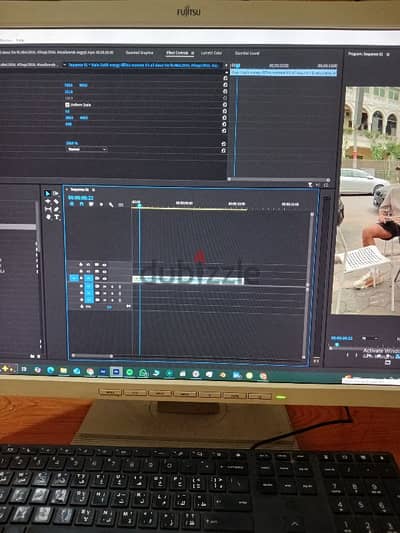Viewport: 400px width, 533px height.
Task: Toggle V2 track output eye
Action: 104,271
